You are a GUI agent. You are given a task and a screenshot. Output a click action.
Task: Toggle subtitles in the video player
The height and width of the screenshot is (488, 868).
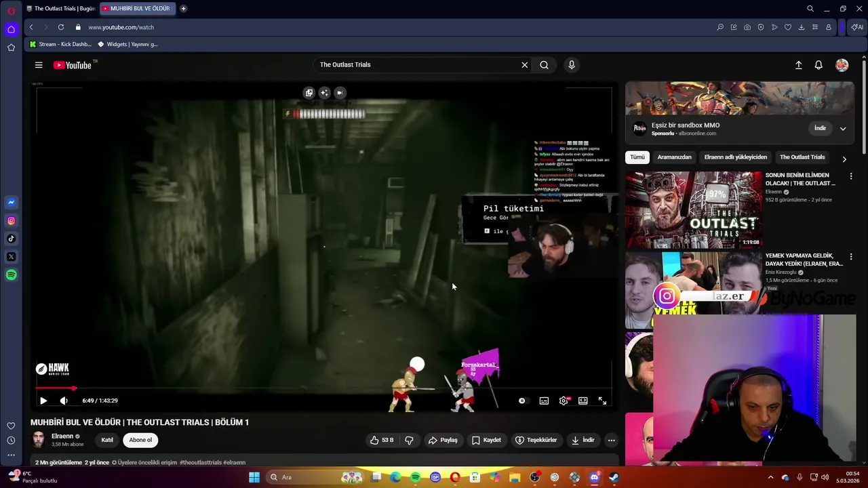click(544, 401)
